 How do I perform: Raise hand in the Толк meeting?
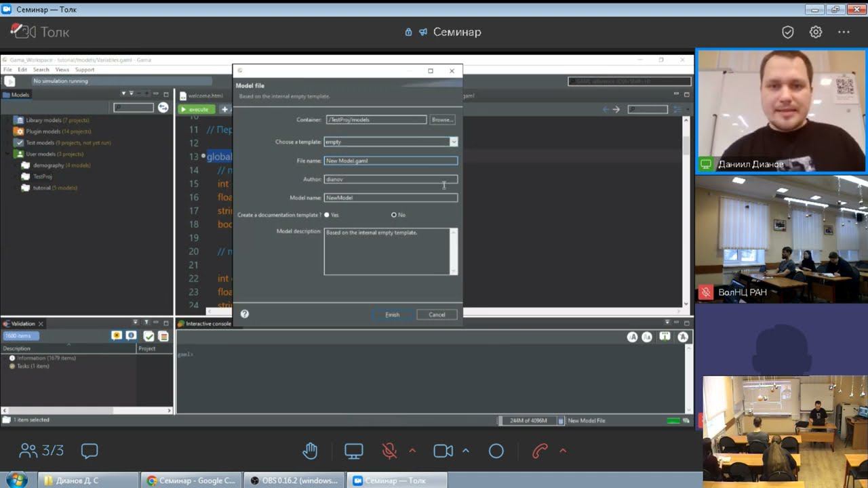pos(310,451)
